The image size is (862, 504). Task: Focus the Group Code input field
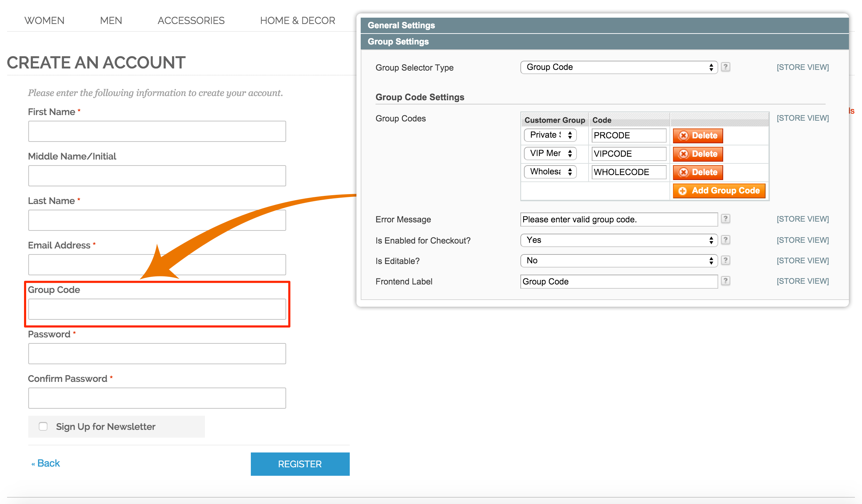[x=157, y=309]
